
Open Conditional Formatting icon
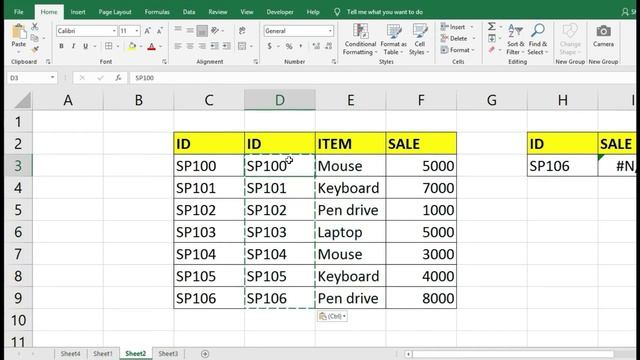(360, 31)
